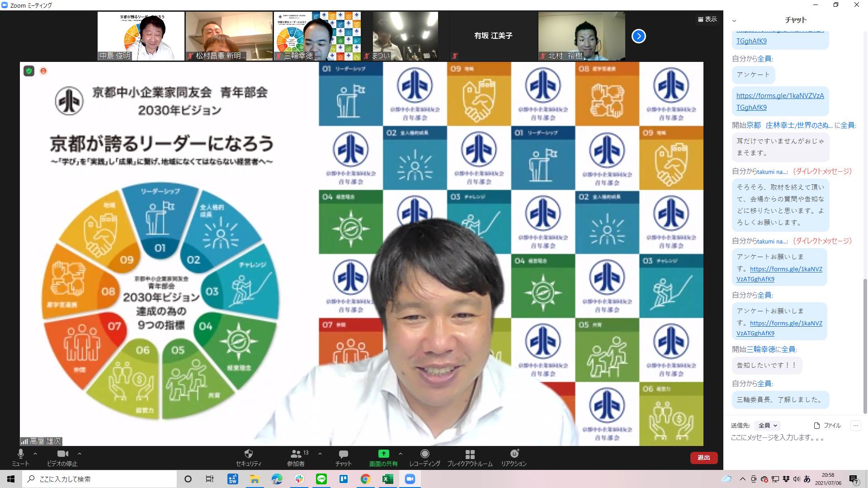Mute the microphone in Zoom toolbar
The height and width of the screenshot is (488, 868).
[x=20, y=457]
